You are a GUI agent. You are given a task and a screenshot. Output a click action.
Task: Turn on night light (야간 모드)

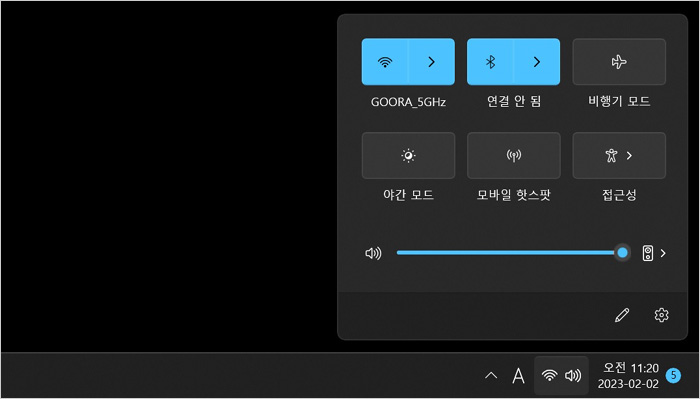pos(408,155)
